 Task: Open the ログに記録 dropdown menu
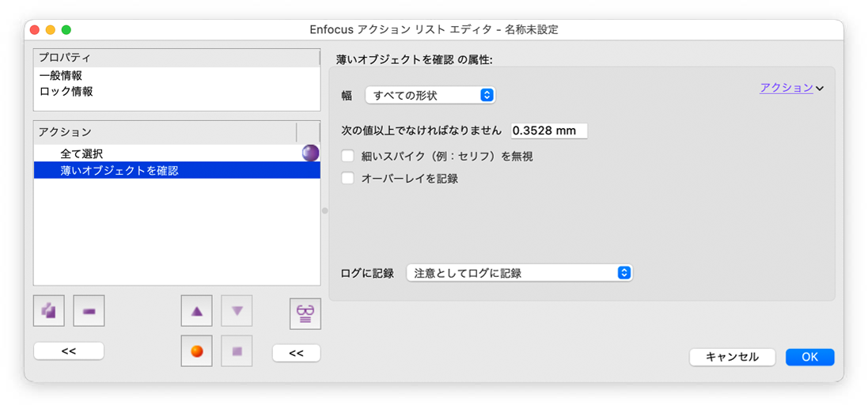point(519,273)
